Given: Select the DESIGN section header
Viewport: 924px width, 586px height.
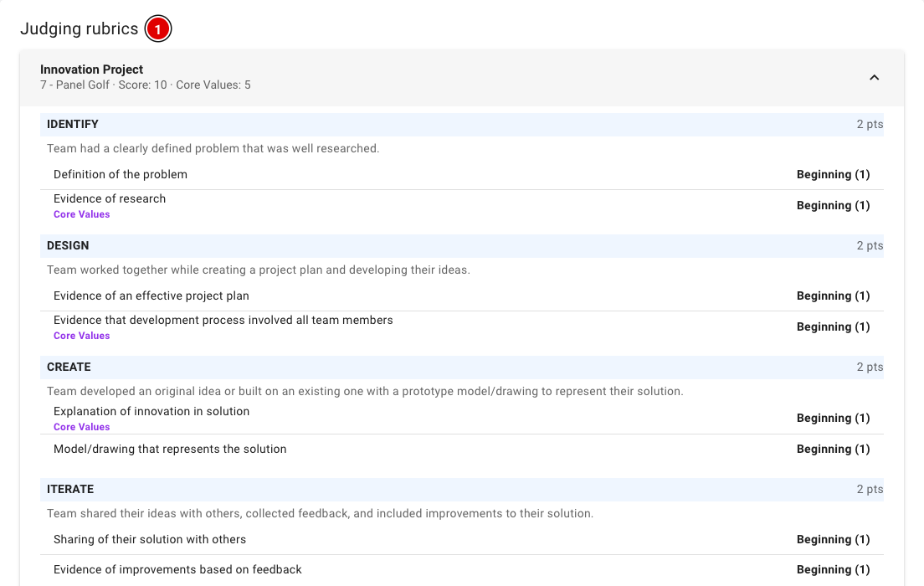Looking at the screenshot, I should pos(461,246).
